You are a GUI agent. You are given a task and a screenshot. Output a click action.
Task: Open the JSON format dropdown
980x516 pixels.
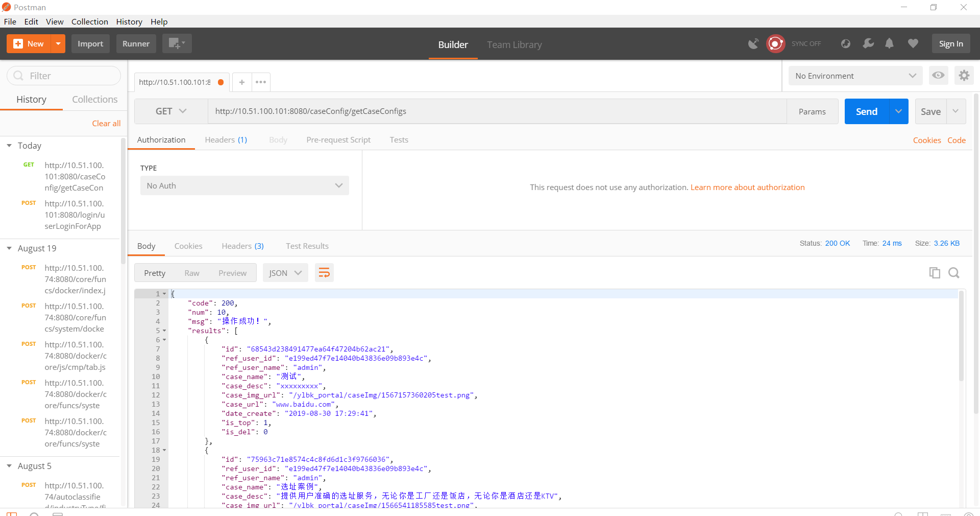coord(285,273)
